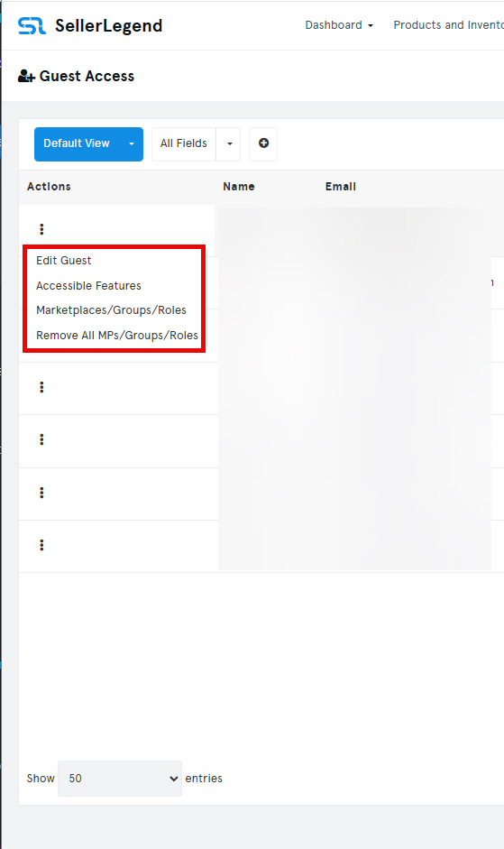The image size is (504, 849).
Task: Open the All Fields caret dropdown
Action: (x=229, y=144)
